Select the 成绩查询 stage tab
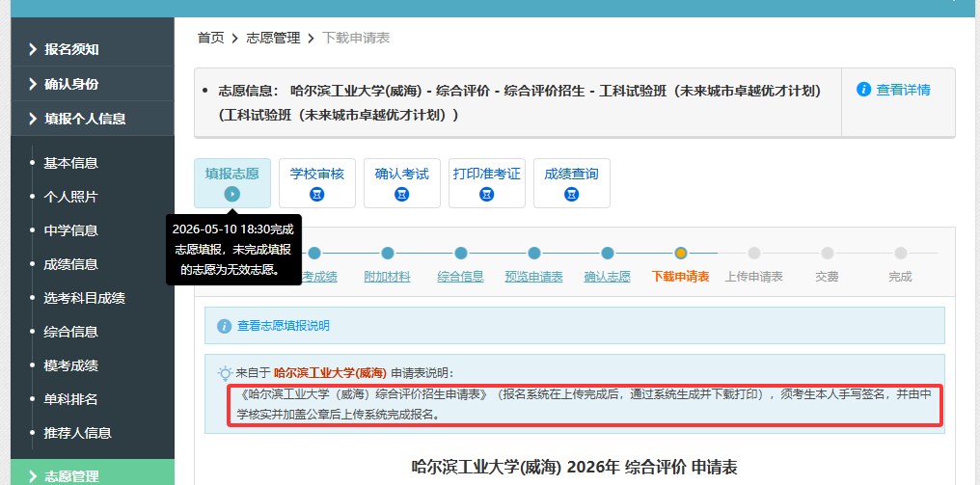 pos(572,183)
